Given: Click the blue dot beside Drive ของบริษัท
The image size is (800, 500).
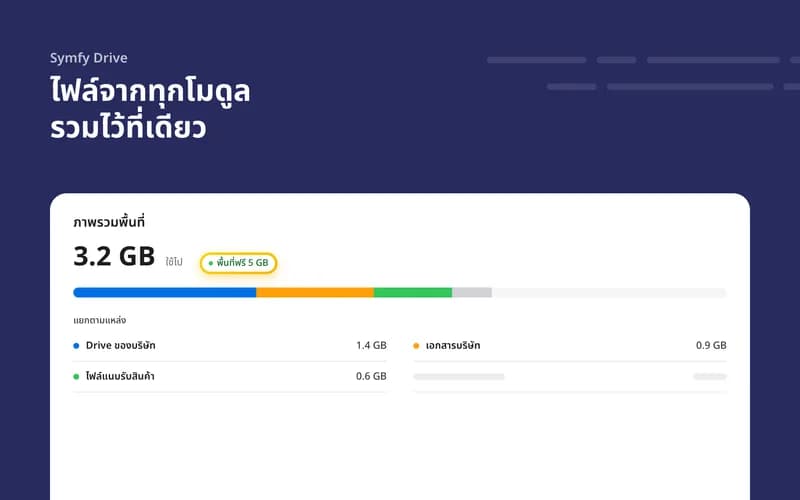Looking at the screenshot, I should [77, 346].
